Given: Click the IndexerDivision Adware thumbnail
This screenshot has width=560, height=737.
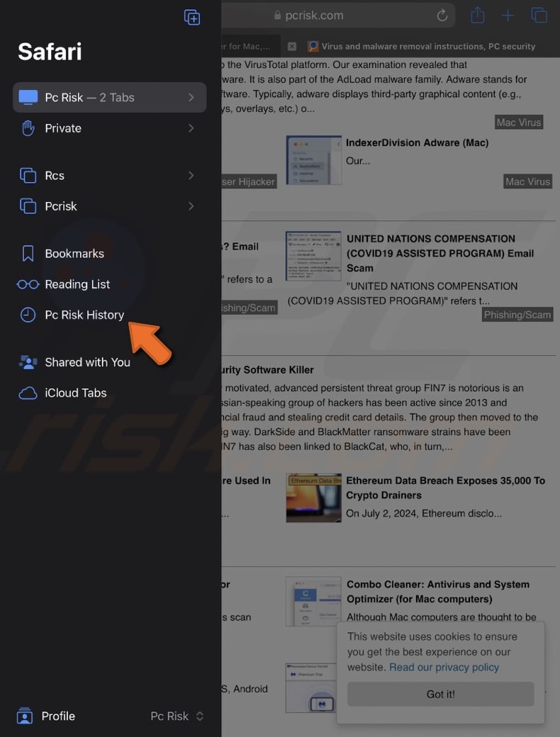Looking at the screenshot, I should [x=313, y=160].
